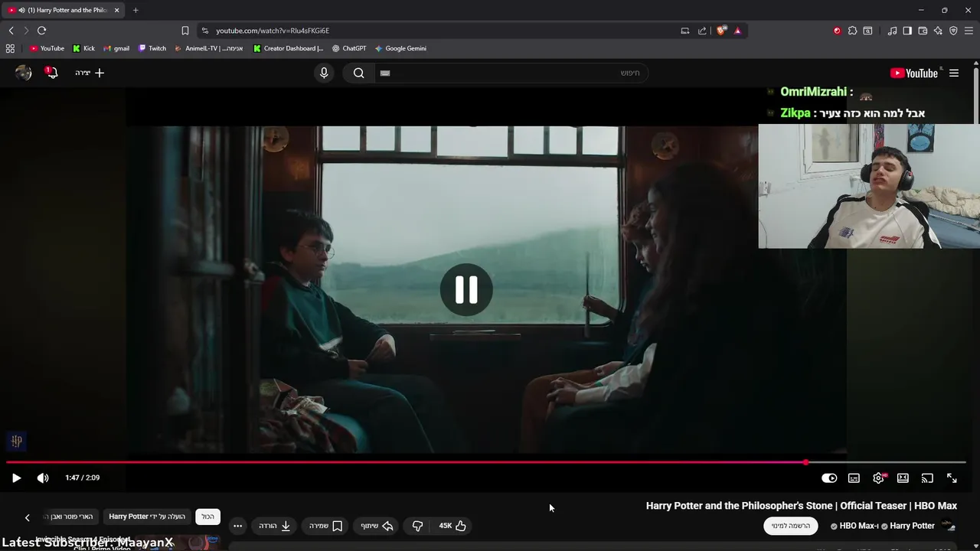Click the large pause overlay on the video

466,290
